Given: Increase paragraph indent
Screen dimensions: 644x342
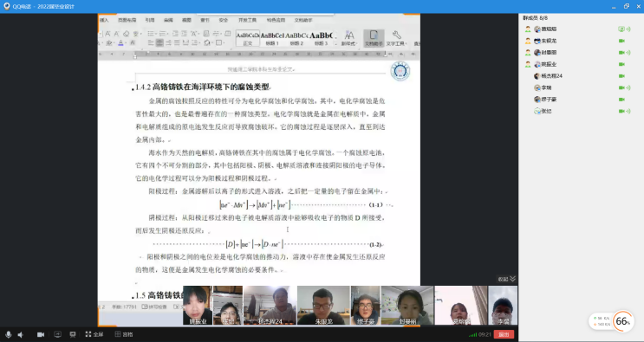Looking at the screenshot, I should [x=184, y=34].
